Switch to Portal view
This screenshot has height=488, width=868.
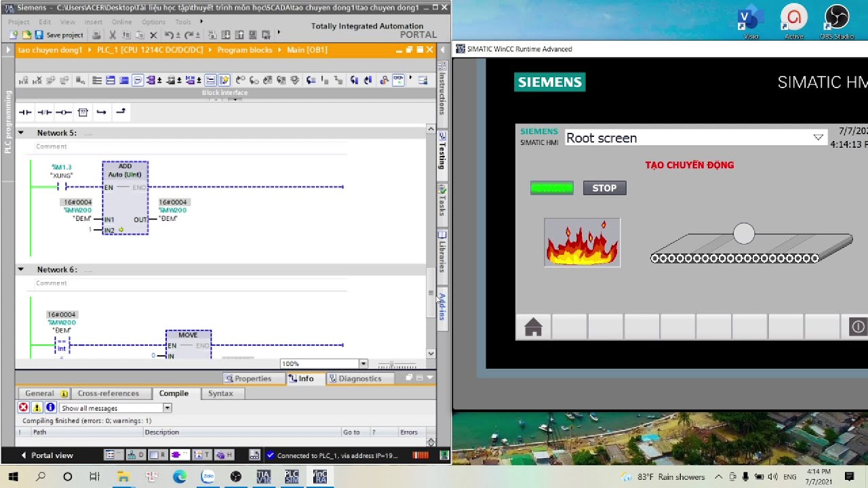click(x=47, y=455)
